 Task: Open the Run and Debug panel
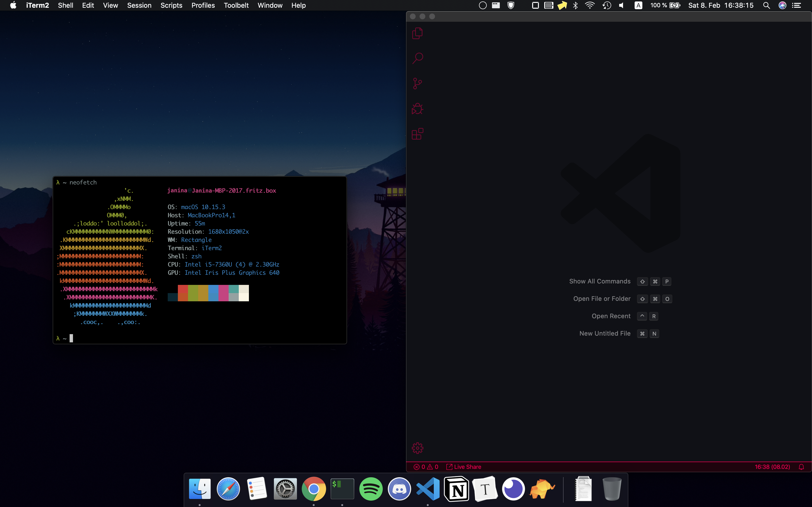click(x=417, y=109)
